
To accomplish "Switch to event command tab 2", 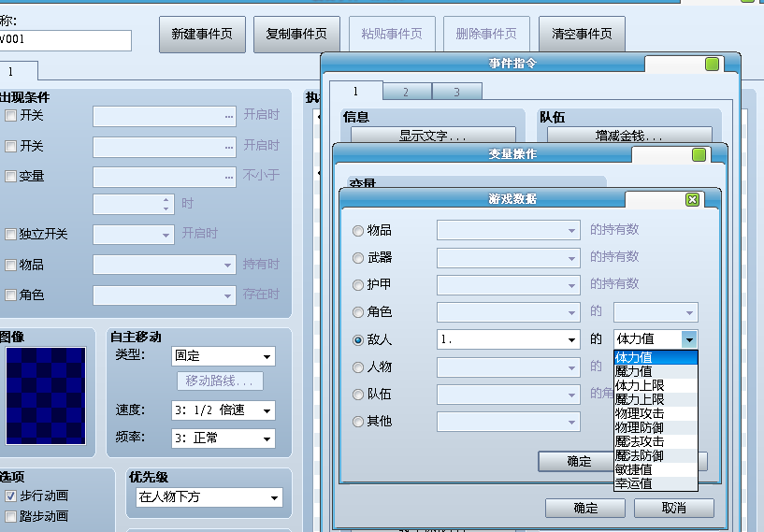I will 407,92.
